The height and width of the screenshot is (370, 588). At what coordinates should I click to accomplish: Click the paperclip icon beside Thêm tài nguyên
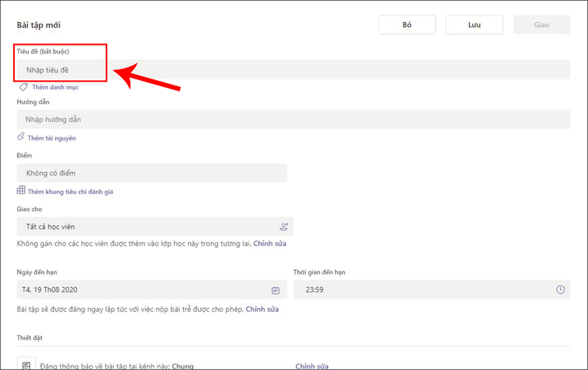[x=21, y=137]
